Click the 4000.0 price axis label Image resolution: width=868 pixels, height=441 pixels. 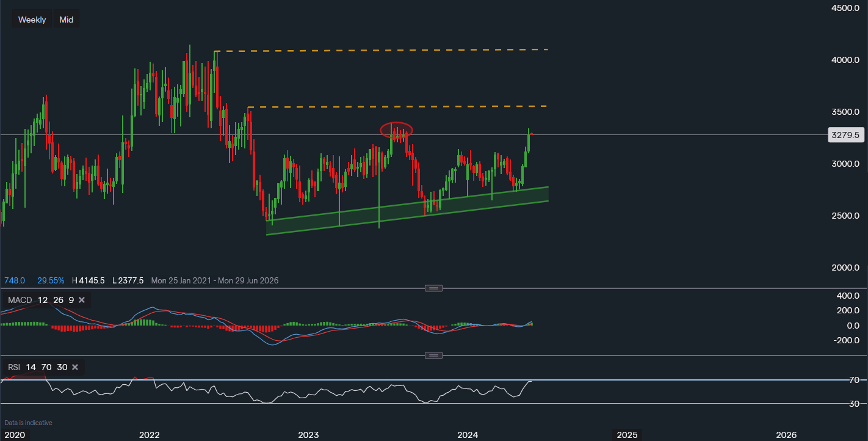click(845, 60)
